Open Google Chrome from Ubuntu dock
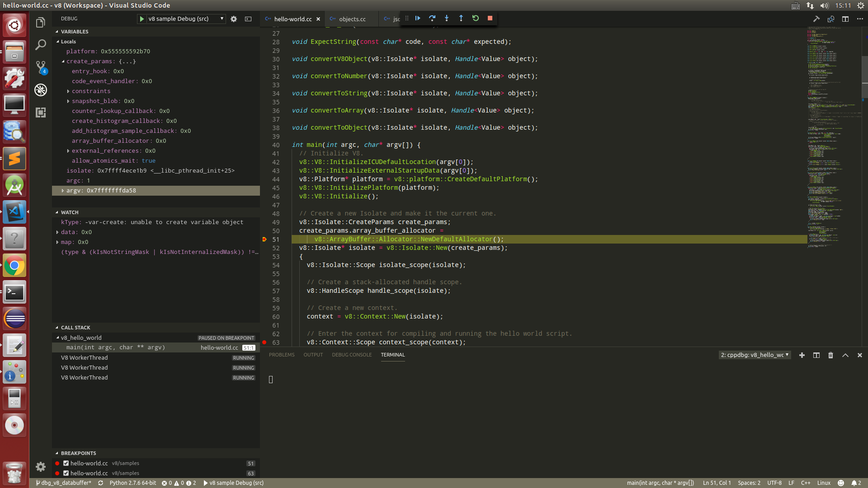The image size is (868, 488). [x=14, y=266]
